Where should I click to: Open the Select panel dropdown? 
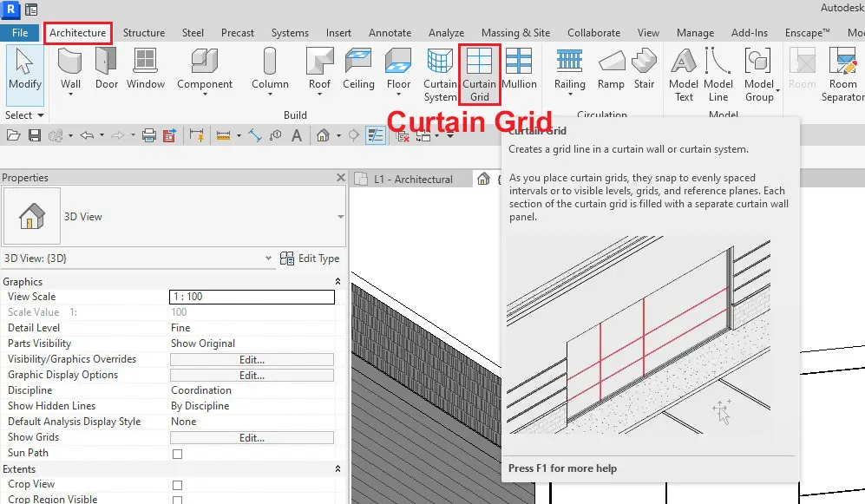(24, 115)
